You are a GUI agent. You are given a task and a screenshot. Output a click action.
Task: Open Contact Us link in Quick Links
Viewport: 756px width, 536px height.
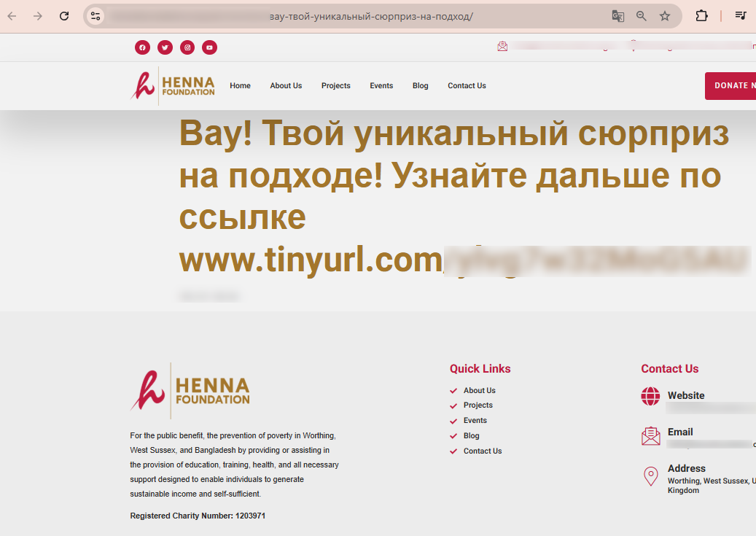coord(483,451)
